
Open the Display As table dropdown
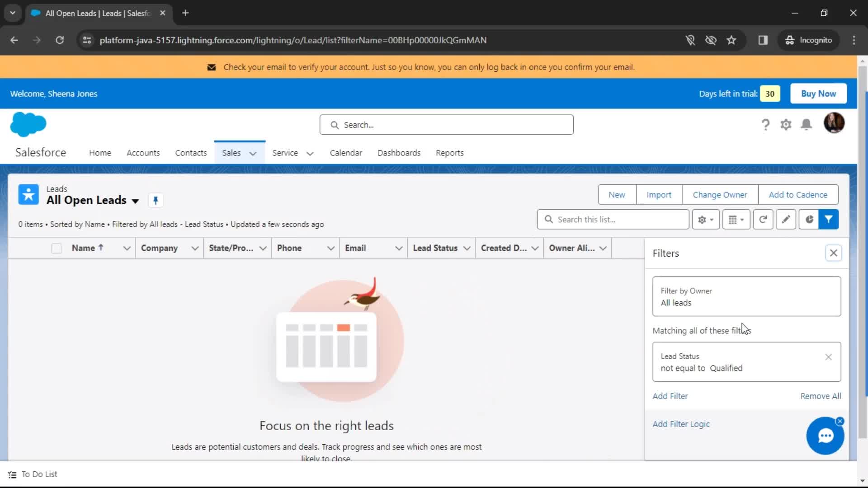tap(736, 220)
